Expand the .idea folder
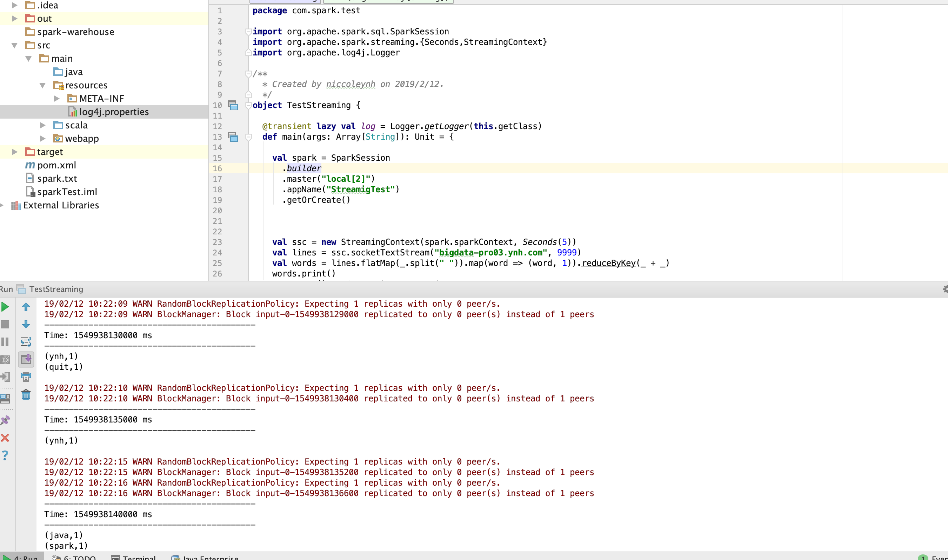 coord(15,5)
